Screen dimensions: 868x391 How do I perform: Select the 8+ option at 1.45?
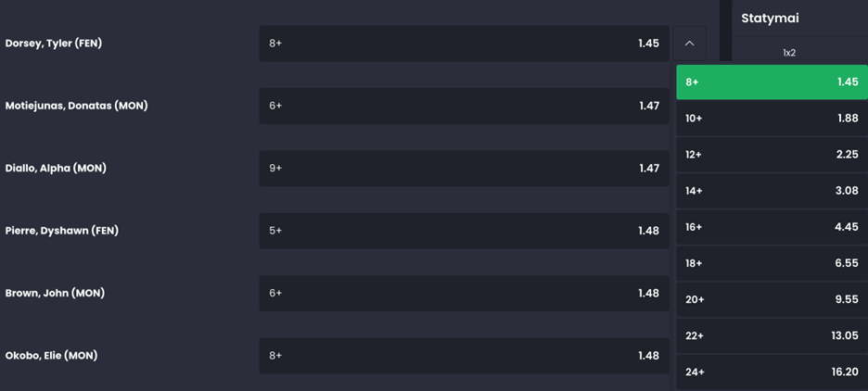coord(772,82)
